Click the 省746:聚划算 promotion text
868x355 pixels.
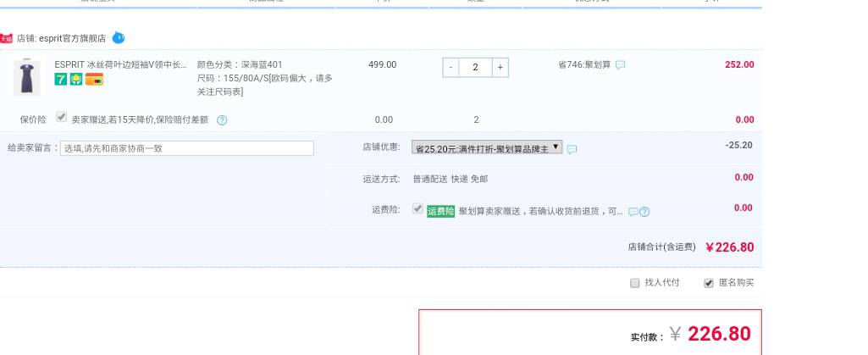584,64
